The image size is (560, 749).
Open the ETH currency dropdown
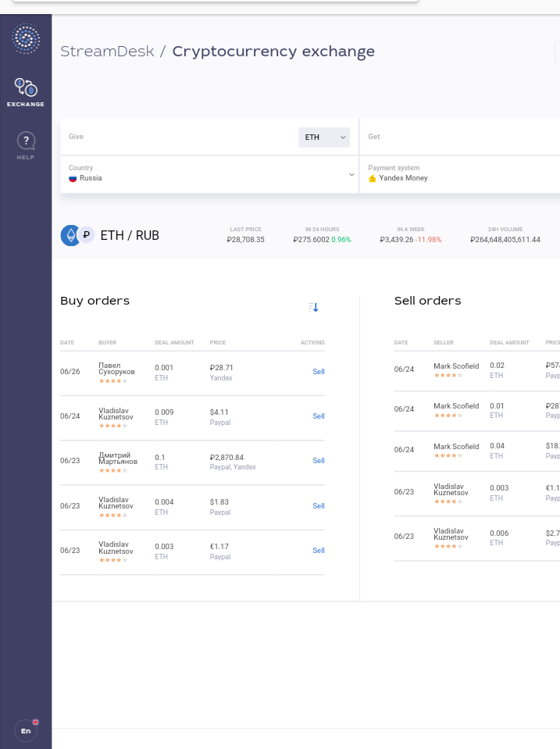324,137
